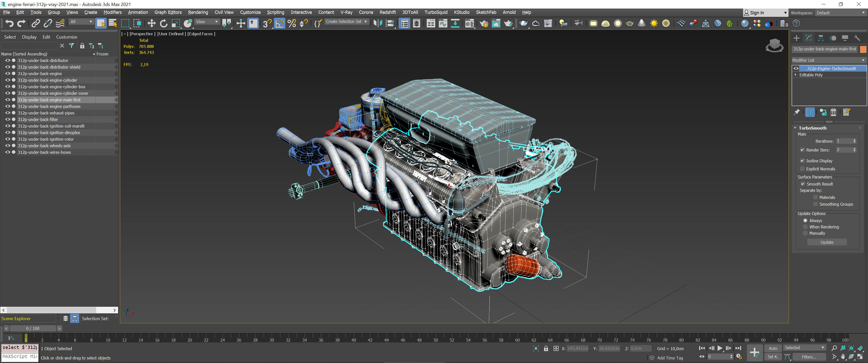Click Remove modifier trash icon

(x=833, y=112)
